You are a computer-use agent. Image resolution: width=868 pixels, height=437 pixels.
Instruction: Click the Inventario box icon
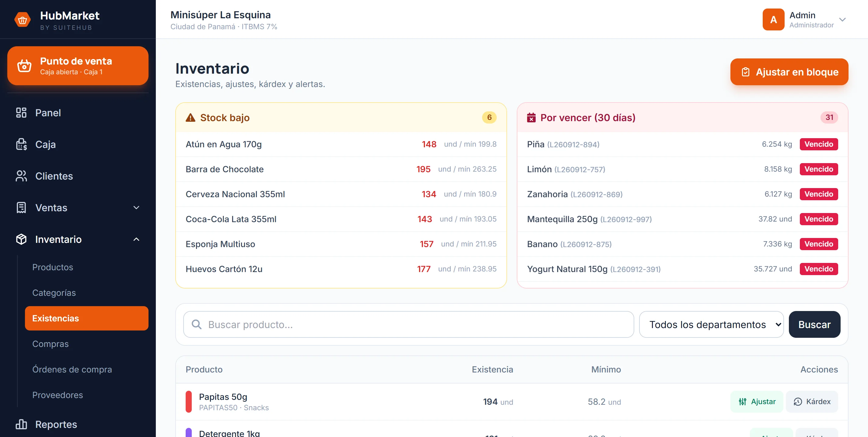21,239
